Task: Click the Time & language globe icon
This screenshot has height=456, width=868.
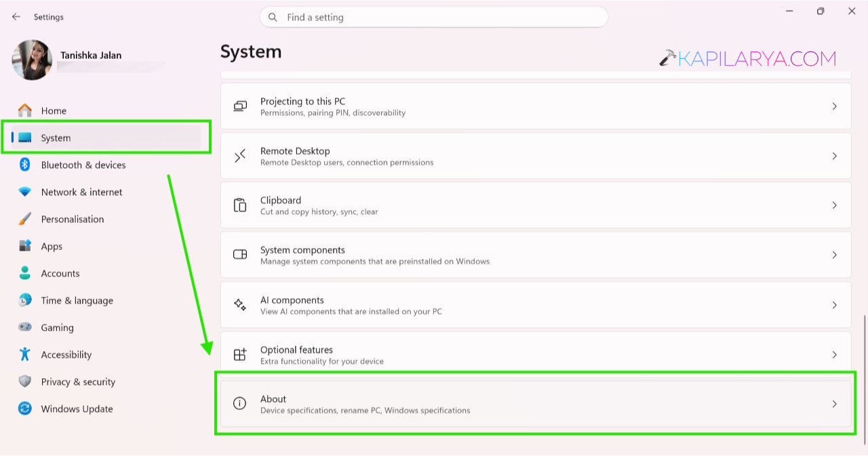Action: [x=25, y=300]
